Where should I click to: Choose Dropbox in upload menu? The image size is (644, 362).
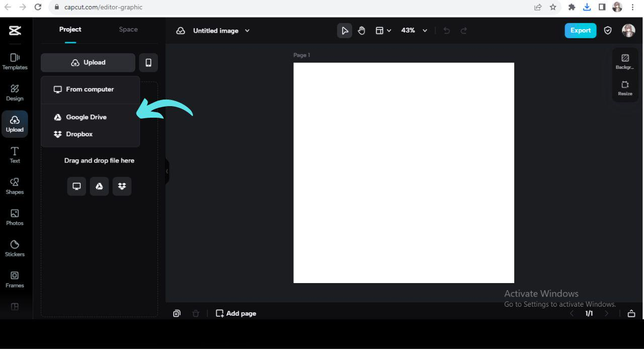coord(90,134)
